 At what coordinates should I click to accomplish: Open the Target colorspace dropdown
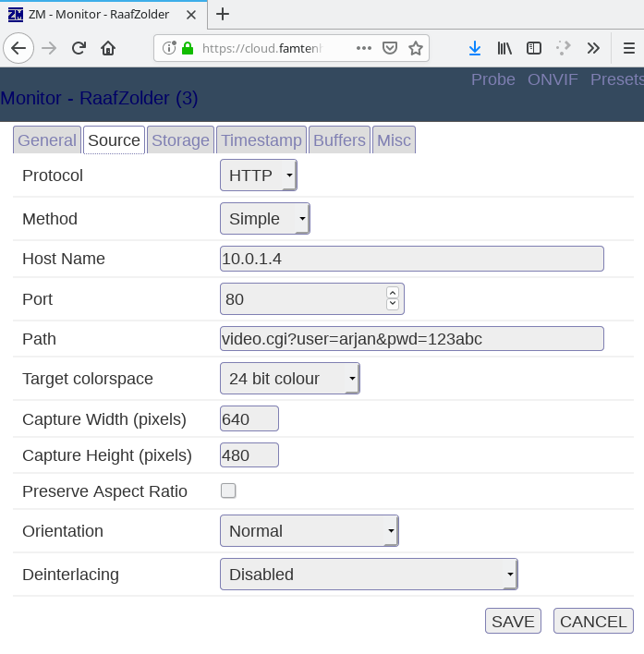289,379
